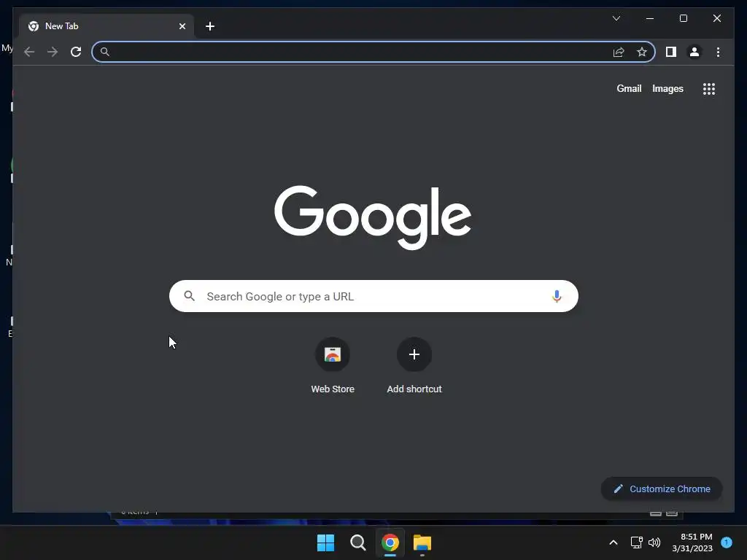Minimize the Chrome window
The width and height of the screenshot is (747, 560).
(x=650, y=18)
